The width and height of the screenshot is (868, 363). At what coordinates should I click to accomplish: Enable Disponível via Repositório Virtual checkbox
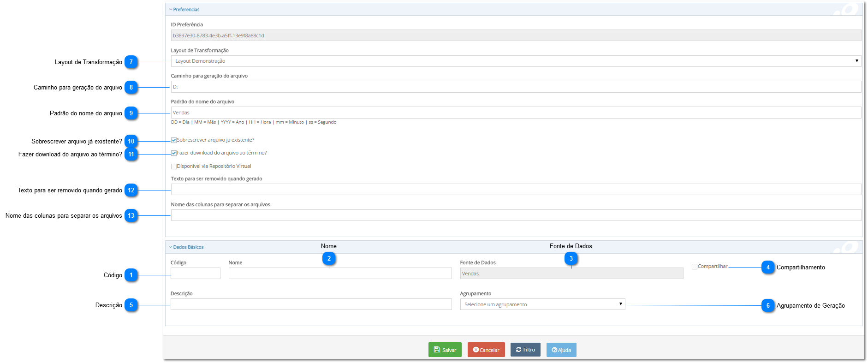[174, 167]
